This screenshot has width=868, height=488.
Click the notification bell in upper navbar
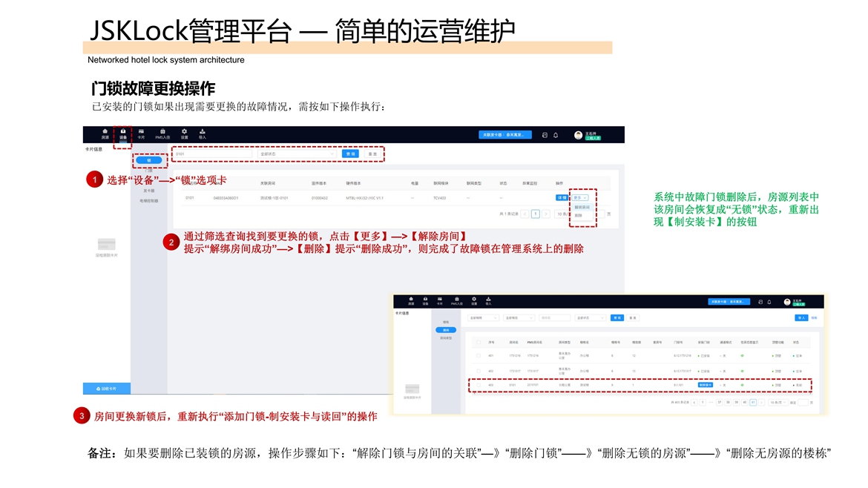pyautogui.click(x=556, y=135)
